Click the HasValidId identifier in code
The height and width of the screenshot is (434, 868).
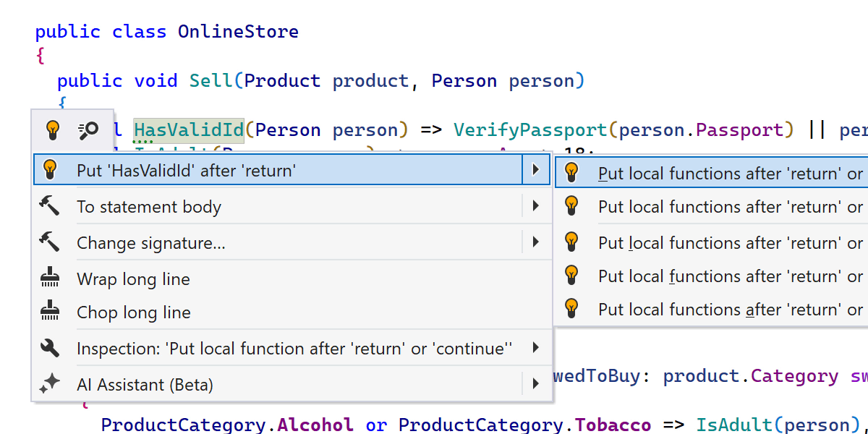(189, 130)
